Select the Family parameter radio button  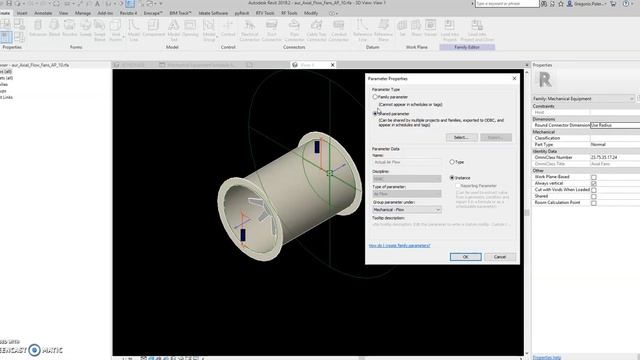[x=375, y=97]
